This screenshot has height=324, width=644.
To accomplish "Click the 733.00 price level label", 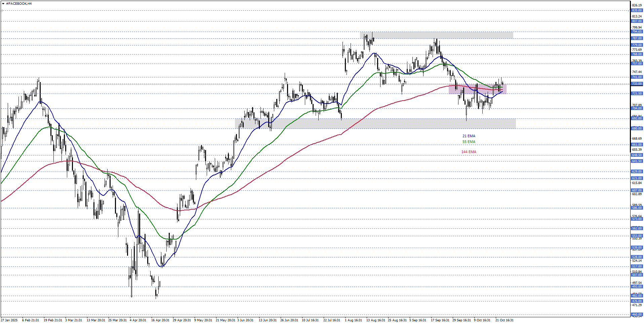I will tap(637, 84).
